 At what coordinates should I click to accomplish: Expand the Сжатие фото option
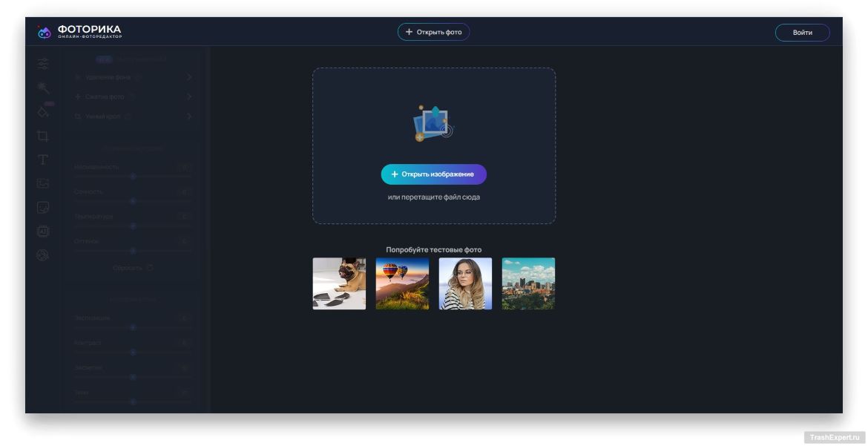(x=134, y=96)
